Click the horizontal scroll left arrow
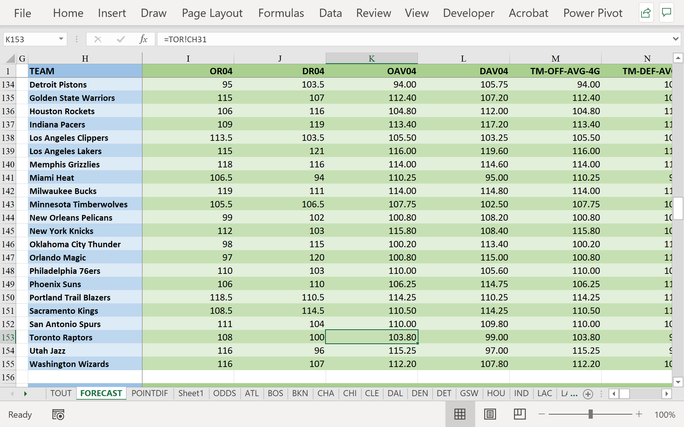Viewport: 684px width, 427px height. coord(614,394)
